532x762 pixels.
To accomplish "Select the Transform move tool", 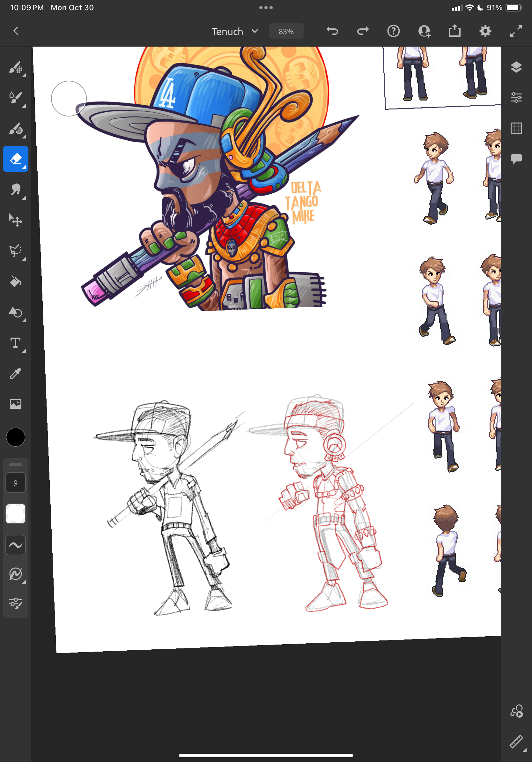I will [16, 220].
